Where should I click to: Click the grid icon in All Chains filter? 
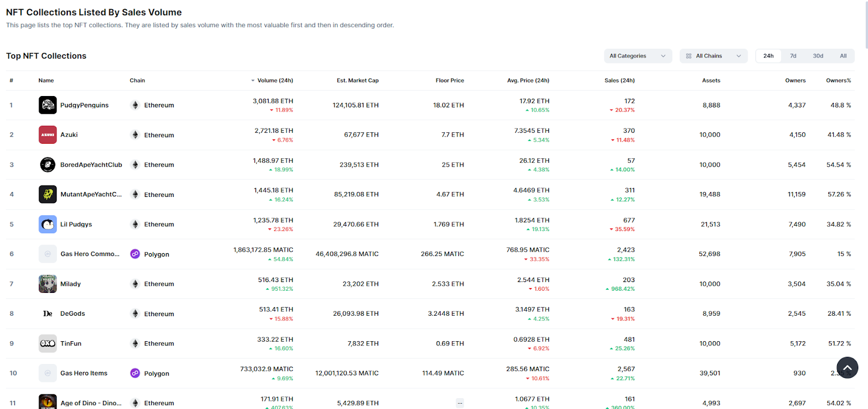click(689, 56)
